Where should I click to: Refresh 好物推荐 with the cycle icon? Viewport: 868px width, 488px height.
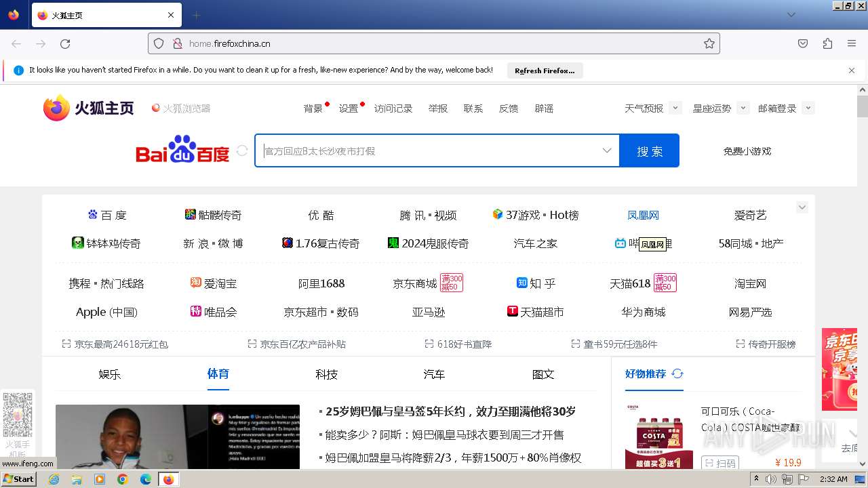(x=677, y=373)
